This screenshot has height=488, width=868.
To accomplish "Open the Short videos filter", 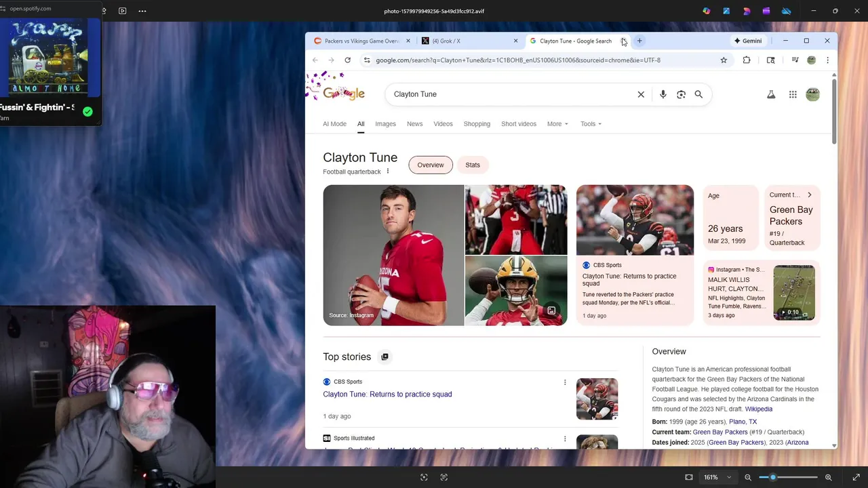I will [x=519, y=124].
